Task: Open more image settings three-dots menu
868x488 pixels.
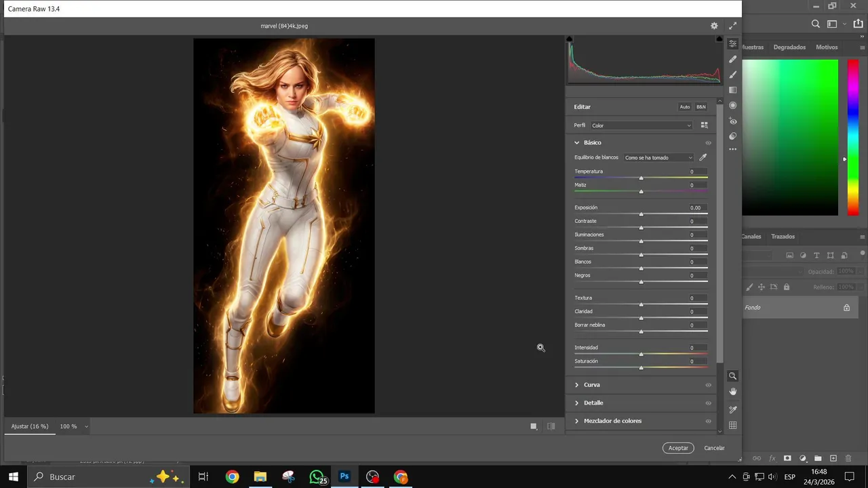Action: point(733,149)
